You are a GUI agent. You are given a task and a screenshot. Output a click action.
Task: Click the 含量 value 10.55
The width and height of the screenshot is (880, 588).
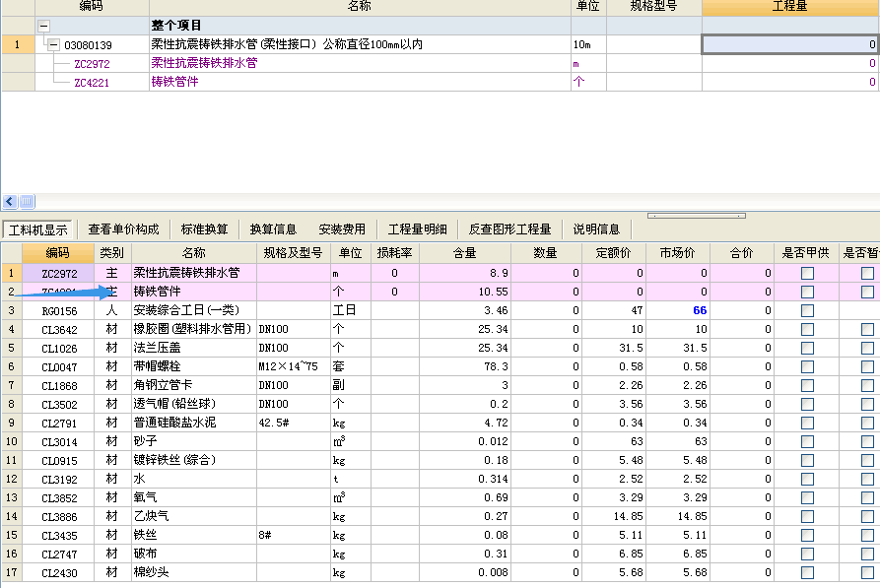click(x=465, y=292)
